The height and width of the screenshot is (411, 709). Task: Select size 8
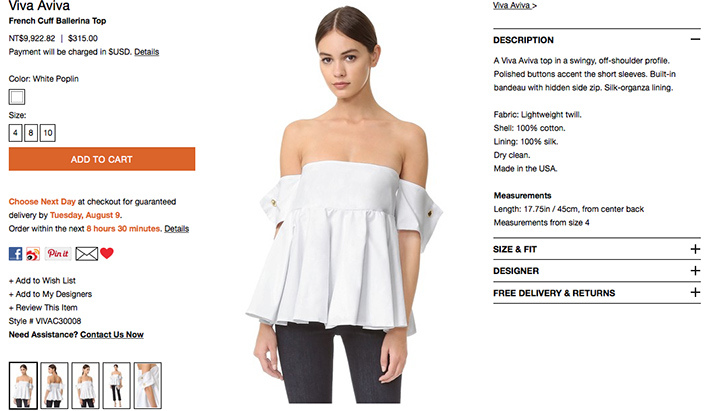click(x=31, y=133)
